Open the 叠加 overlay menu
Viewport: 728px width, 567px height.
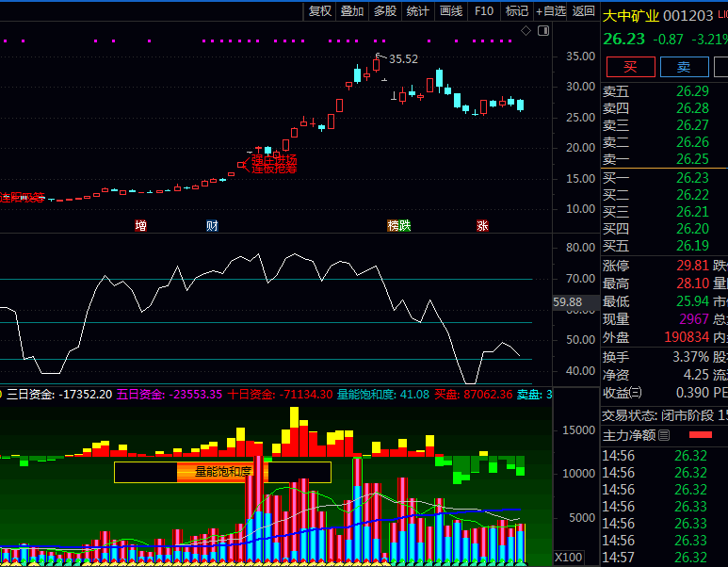click(352, 11)
